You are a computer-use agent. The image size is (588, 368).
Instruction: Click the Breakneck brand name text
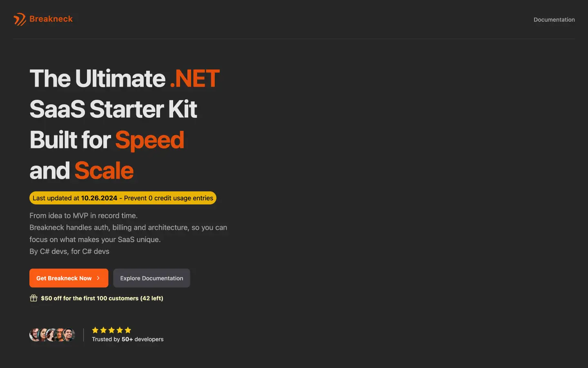(x=51, y=19)
